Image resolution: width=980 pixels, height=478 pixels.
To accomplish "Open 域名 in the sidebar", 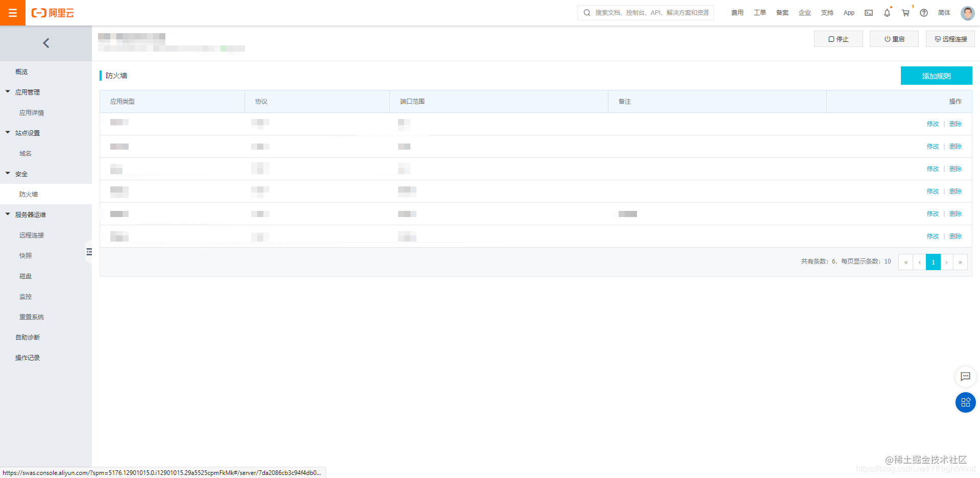I will tap(26, 154).
